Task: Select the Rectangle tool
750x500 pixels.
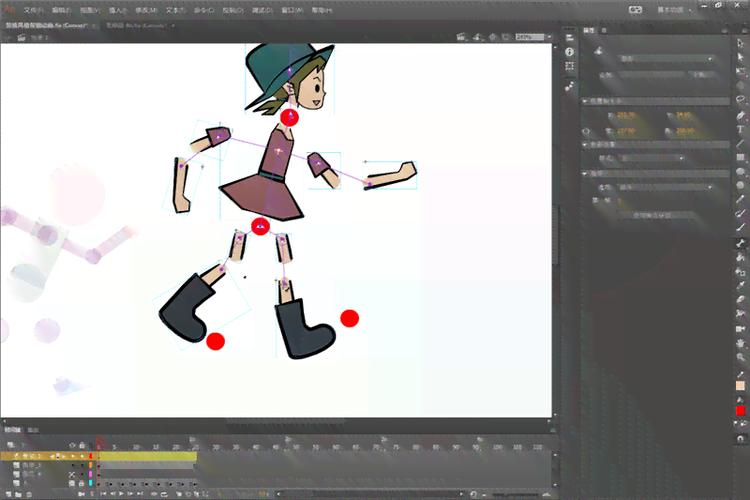Action: click(x=740, y=157)
